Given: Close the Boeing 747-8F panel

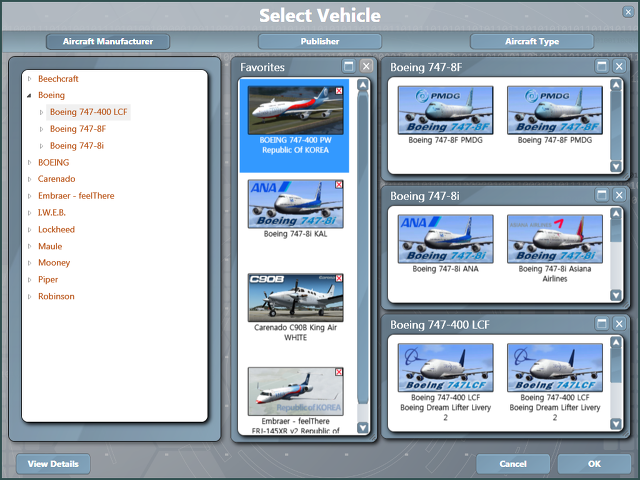Looking at the screenshot, I should 619,66.
